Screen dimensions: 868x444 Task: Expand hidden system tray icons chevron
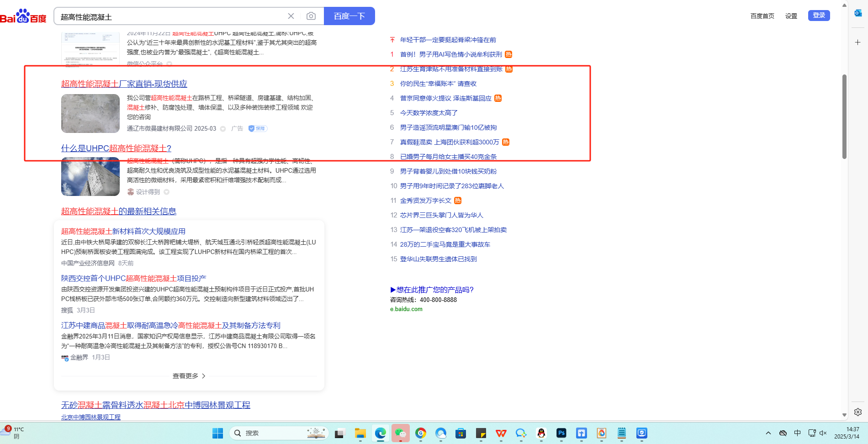coord(768,433)
